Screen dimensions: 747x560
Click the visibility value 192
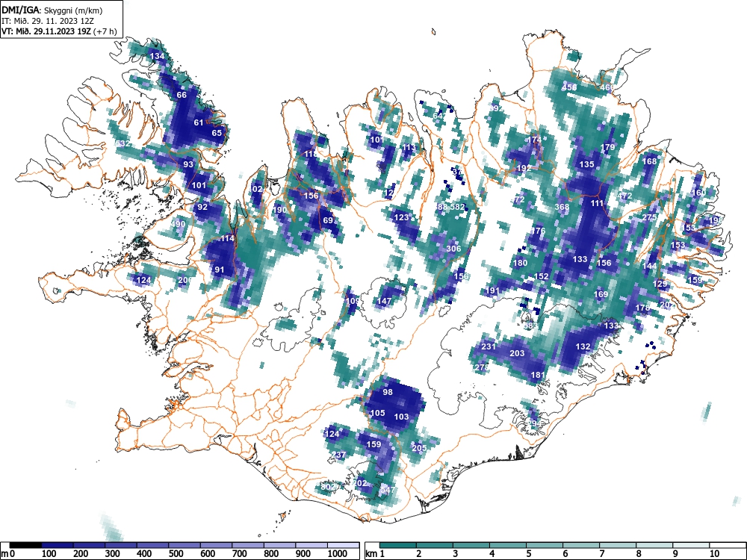pyautogui.click(x=524, y=168)
